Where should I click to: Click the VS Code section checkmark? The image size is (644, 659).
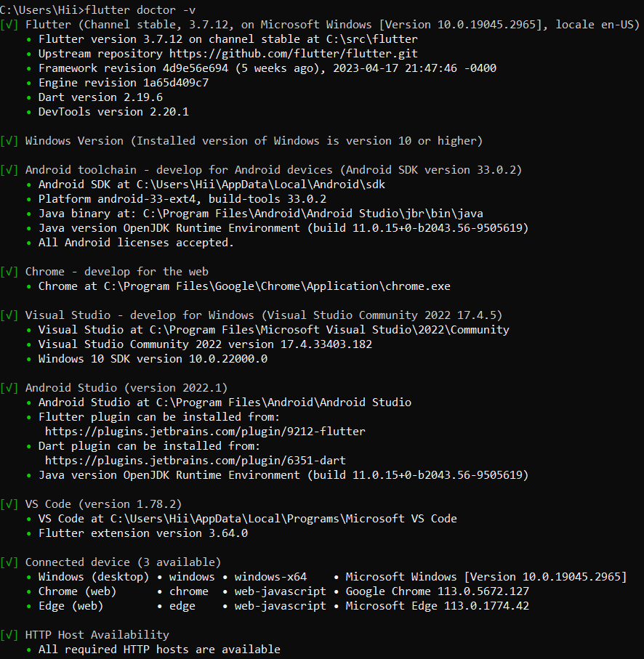[9, 504]
